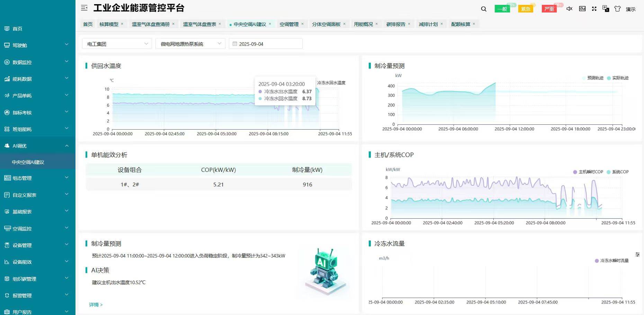Click the screen recording icon in the header
This screenshot has width=644, height=315.
582,9
